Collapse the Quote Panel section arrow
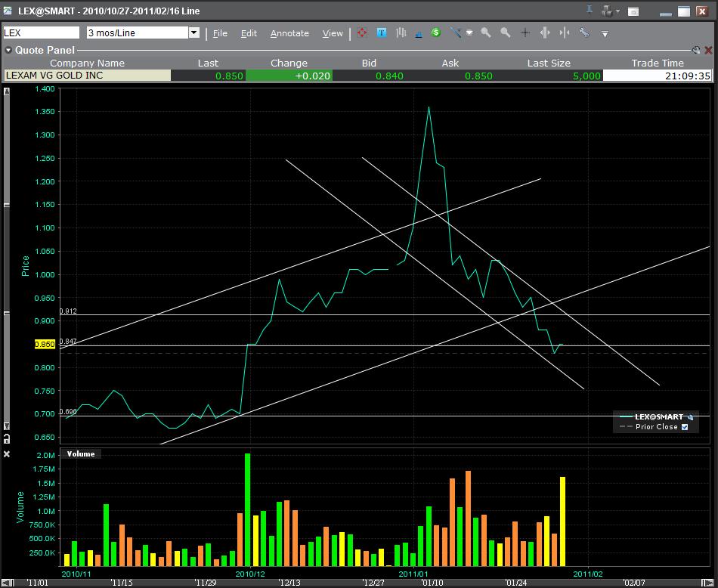Viewport: 718px width, 588px height. 8,50
